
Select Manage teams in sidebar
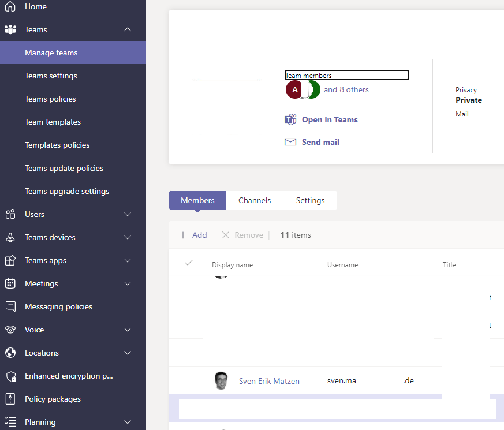click(73, 53)
